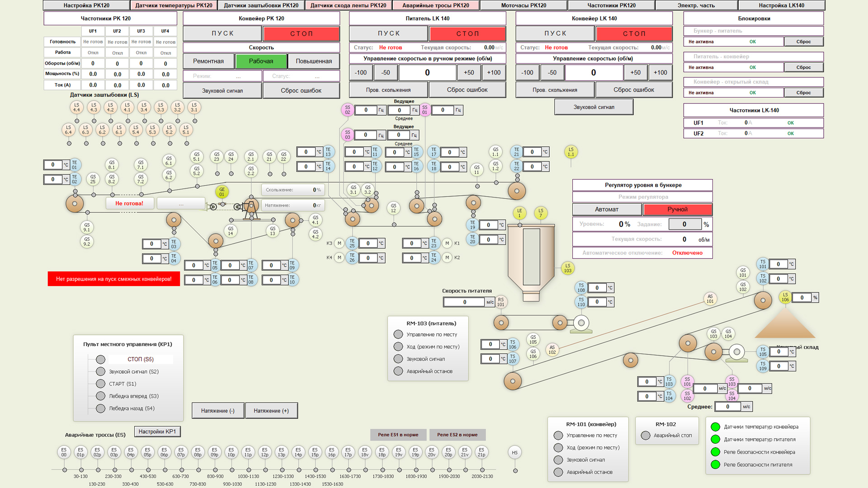Click Сброс ошибок under Конвейер РК 120
The image size is (868, 488).
(x=301, y=90)
